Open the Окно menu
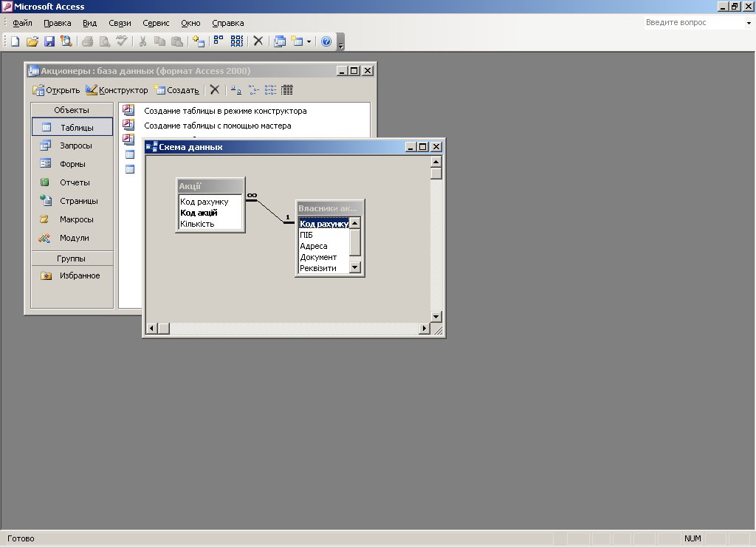 [190, 23]
